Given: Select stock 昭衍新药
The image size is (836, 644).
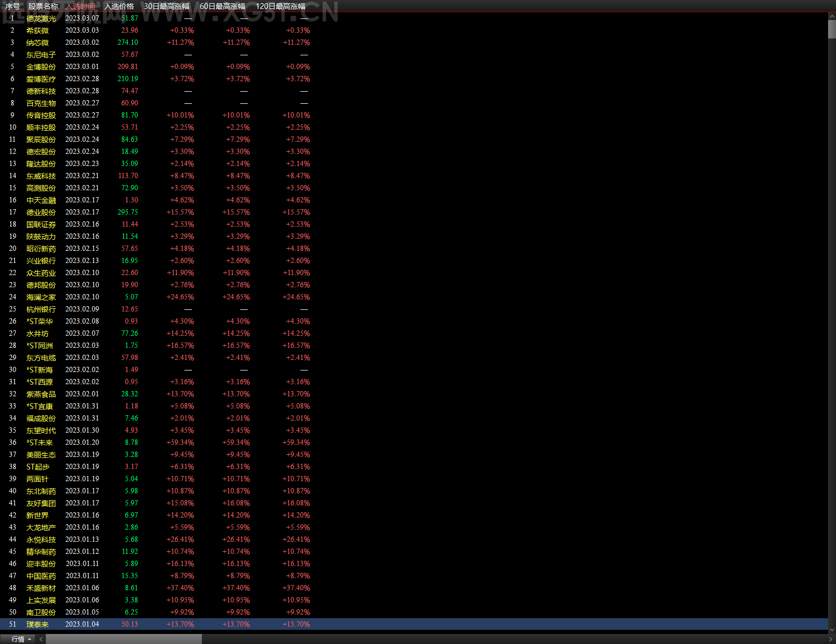Looking at the screenshot, I should (41, 249).
